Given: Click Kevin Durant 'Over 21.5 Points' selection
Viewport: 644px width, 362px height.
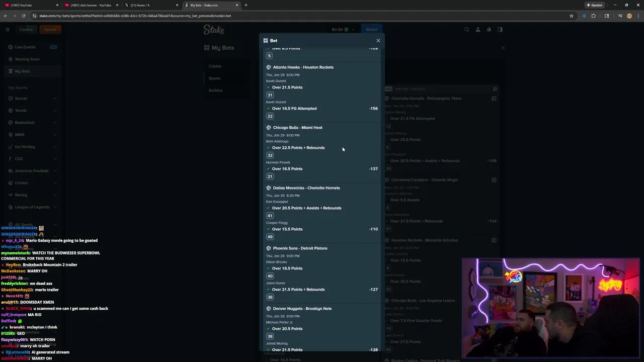Looking at the screenshot, I should point(287,87).
